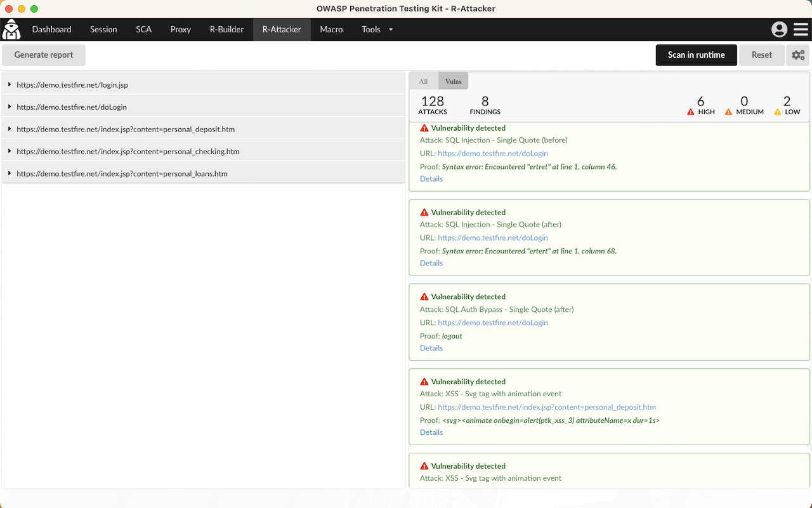
Task: Open the doLogin URL link
Action: coord(493,153)
